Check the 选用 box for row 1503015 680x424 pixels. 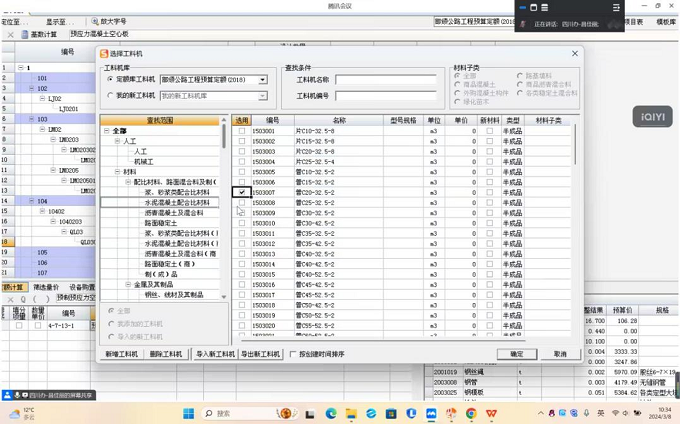coord(242,274)
